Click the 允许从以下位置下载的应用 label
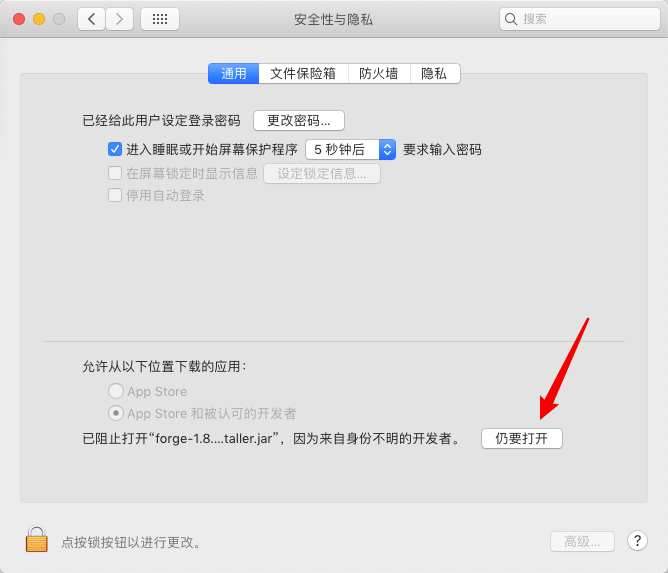The height and width of the screenshot is (573, 668). [x=164, y=366]
